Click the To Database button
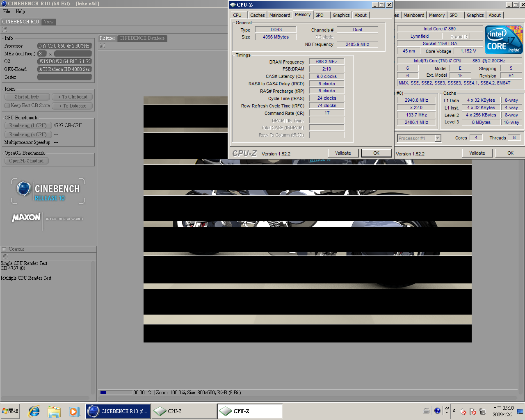This screenshot has height=420, width=525. (72, 106)
